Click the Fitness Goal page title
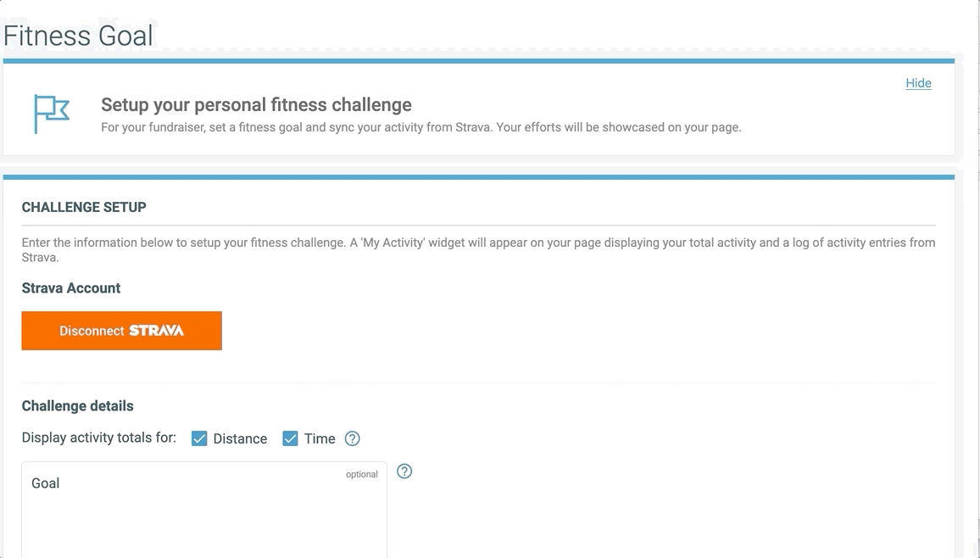Screen dimensions: 980x558 click(78, 35)
